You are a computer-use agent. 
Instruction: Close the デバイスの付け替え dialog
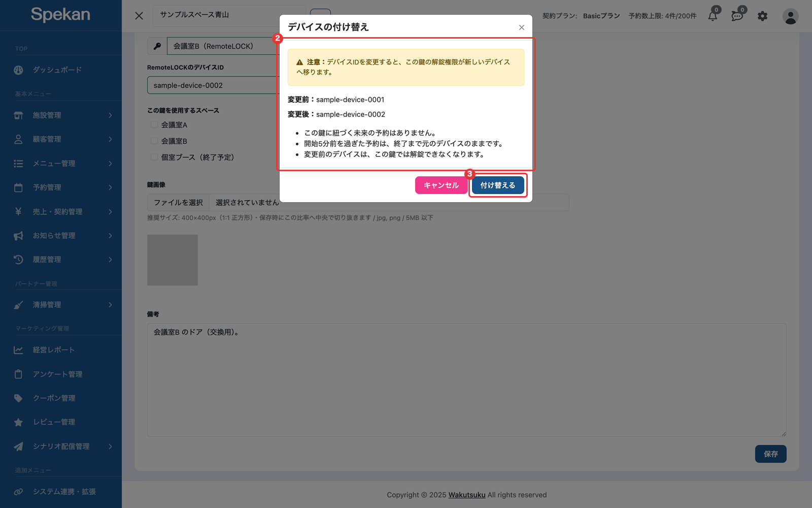[x=522, y=27]
